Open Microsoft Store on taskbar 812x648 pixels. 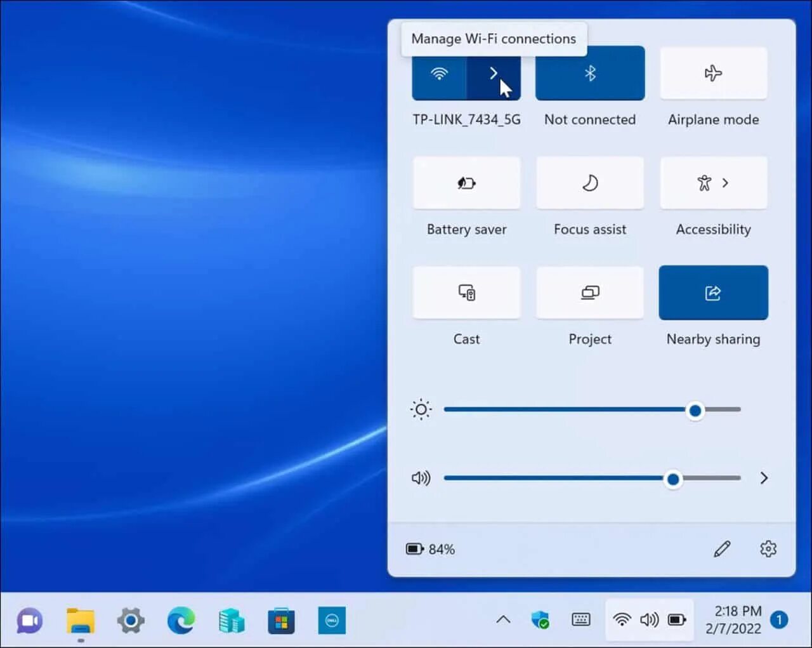tap(282, 621)
